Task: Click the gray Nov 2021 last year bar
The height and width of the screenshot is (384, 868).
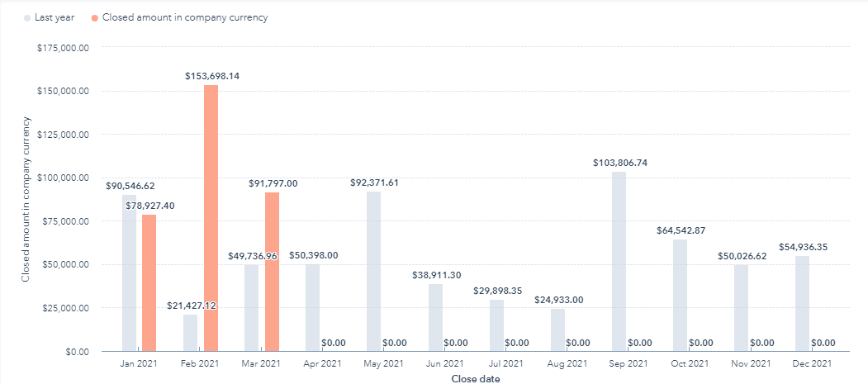Action: pos(741,307)
